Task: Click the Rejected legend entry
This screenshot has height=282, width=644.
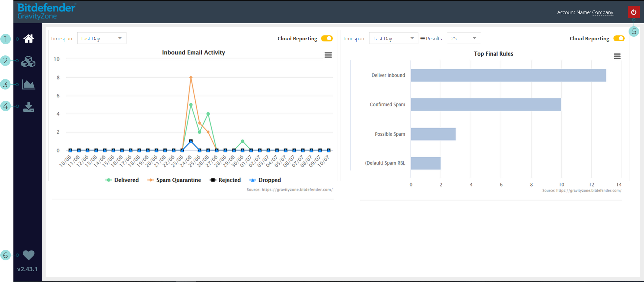Action: point(225,180)
